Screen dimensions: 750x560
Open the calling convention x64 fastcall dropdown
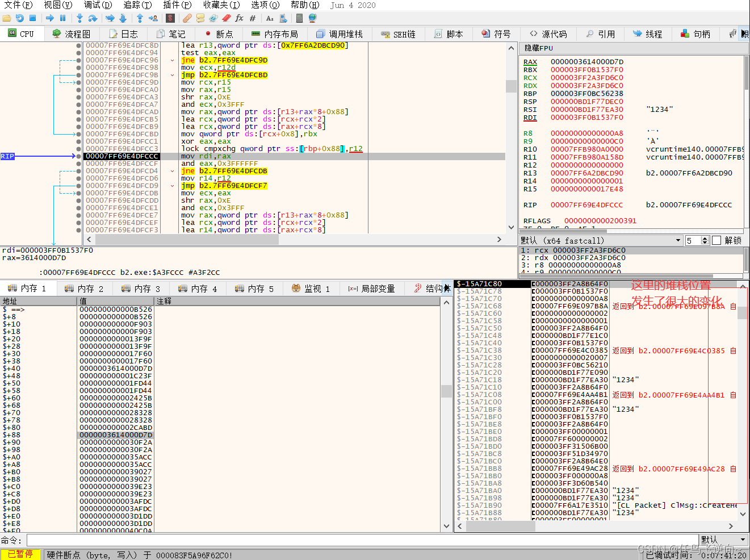coord(601,240)
